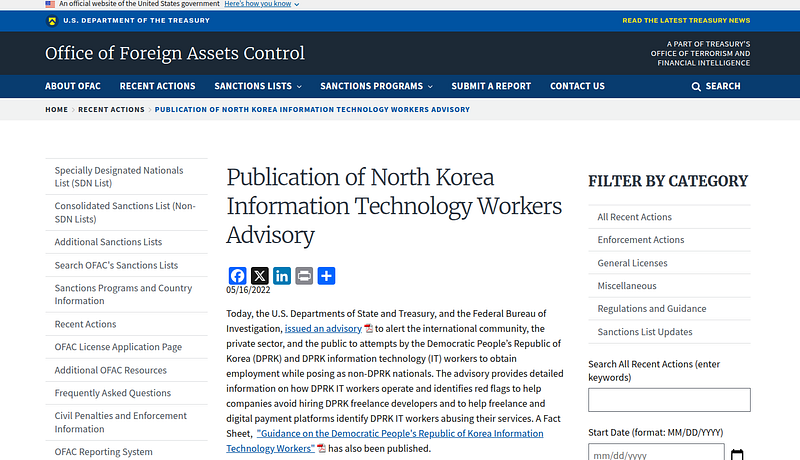The width and height of the screenshot is (800, 460).
Task: Filter by All Recent Actions
Action: click(x=669, y=217)
